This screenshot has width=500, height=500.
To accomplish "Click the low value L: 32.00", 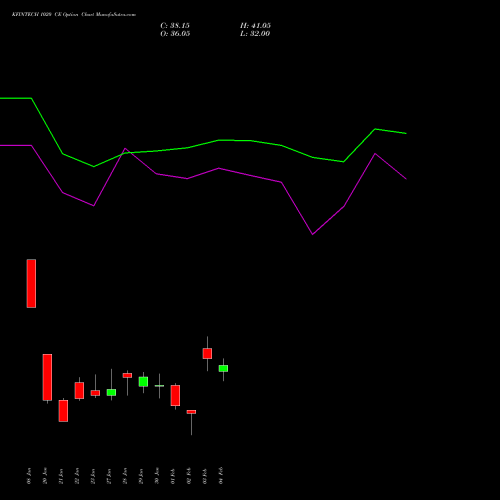I will pos(255,34).
